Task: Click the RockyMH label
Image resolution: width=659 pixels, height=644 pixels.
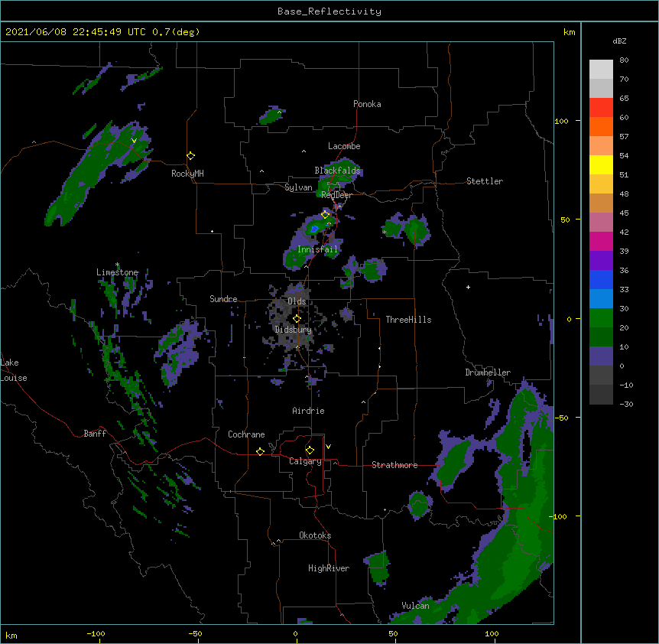Action: pos(187,174)
